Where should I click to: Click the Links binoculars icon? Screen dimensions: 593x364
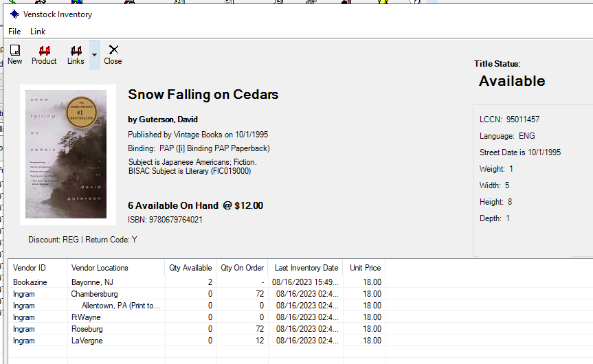(76, 51)
